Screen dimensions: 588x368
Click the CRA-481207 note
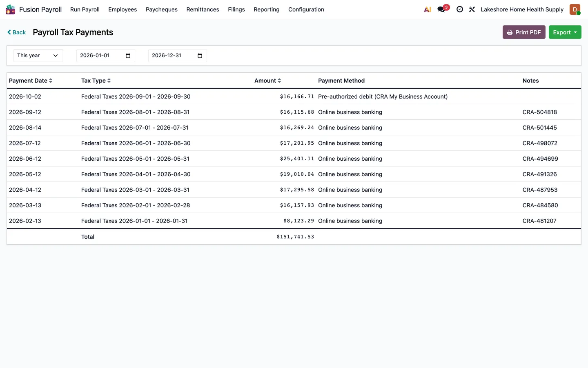539,221
